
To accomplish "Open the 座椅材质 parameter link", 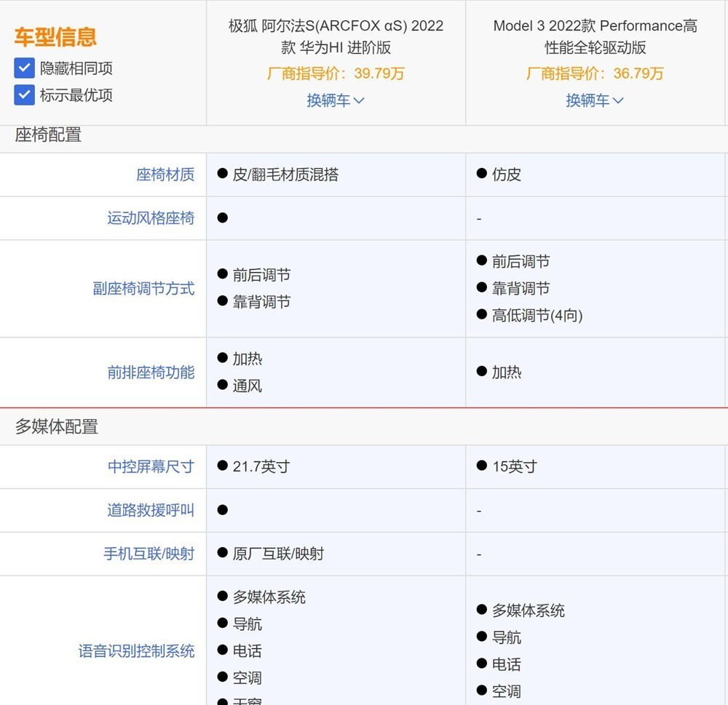I will 165,175.
